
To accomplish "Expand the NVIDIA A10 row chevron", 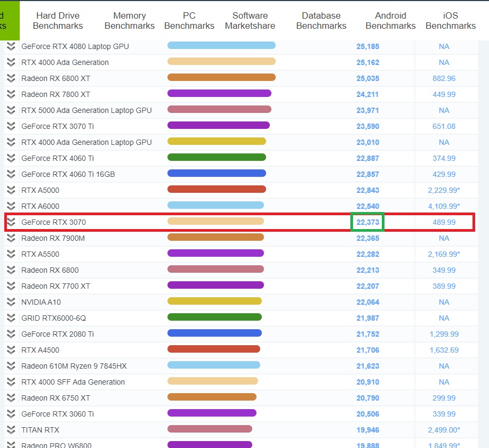I will 11,302.
